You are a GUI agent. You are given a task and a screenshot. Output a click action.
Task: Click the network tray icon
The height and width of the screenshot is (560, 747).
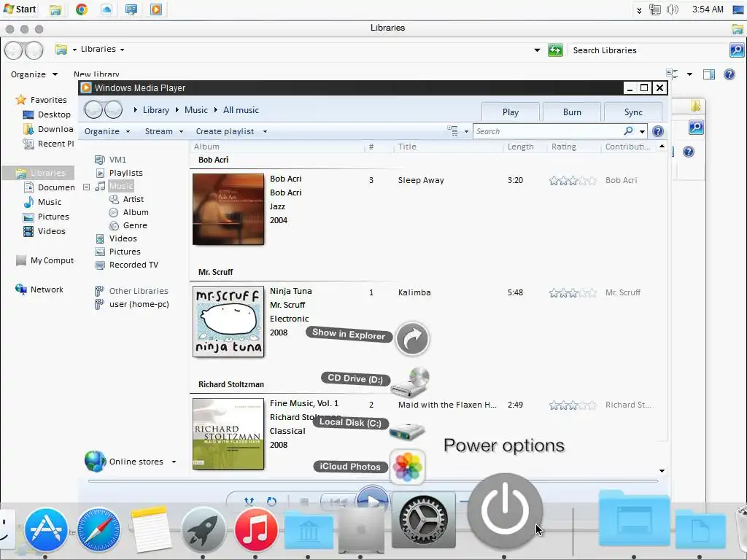655,9
